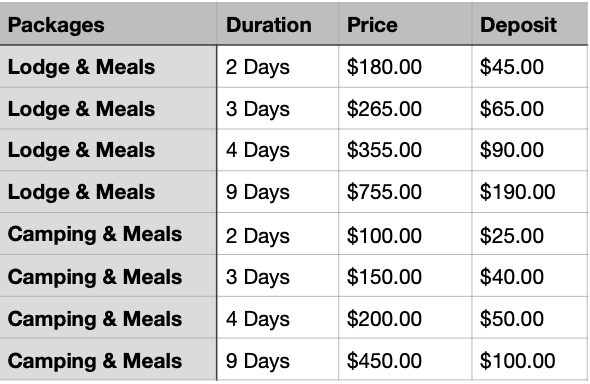Select the $25.00 deposit cell

[530, 234]
